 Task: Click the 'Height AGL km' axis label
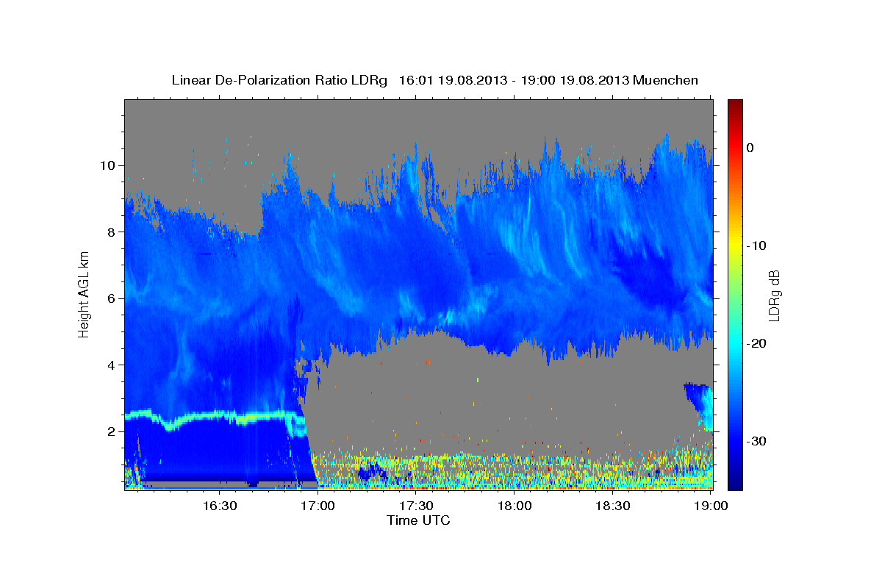click(x=84, y=294)
